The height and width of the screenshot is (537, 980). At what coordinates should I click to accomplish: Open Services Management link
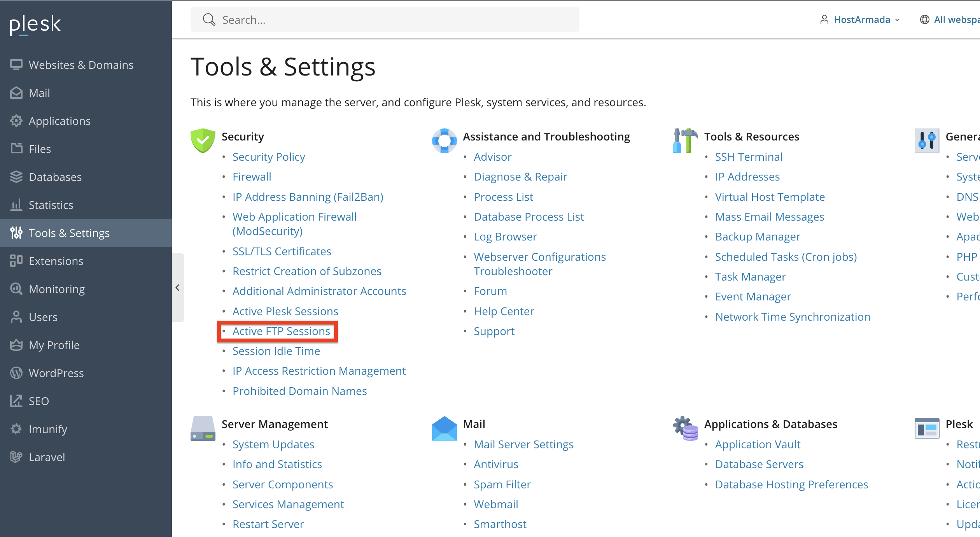pyautogui.click(x=288, y=504)
